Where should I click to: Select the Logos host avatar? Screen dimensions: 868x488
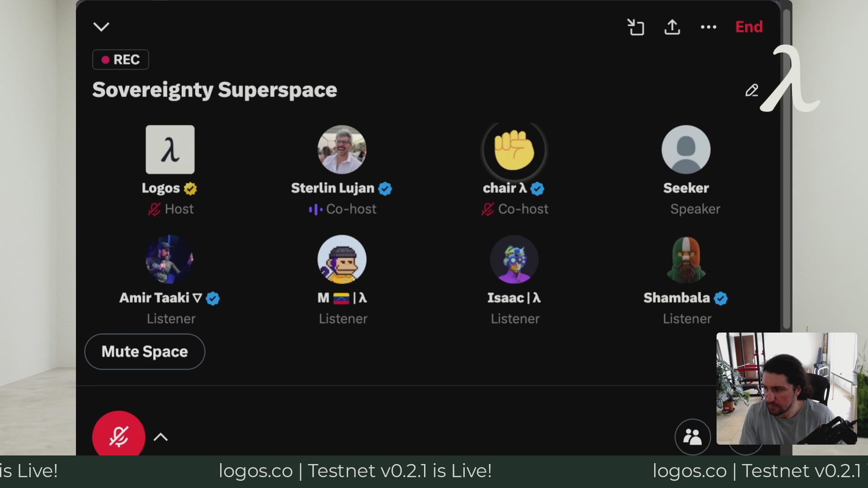[x=170, y=150]
